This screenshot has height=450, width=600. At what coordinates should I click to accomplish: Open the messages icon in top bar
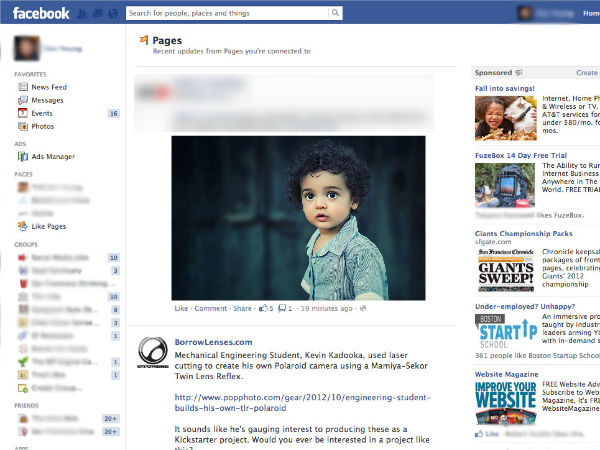coord(98,14)
